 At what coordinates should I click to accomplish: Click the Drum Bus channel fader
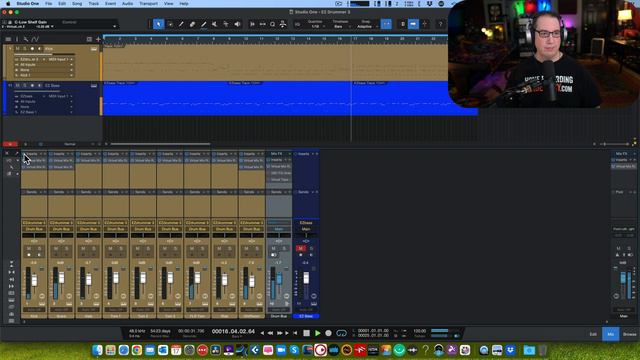pyautogui.click(x=280, y=279)
